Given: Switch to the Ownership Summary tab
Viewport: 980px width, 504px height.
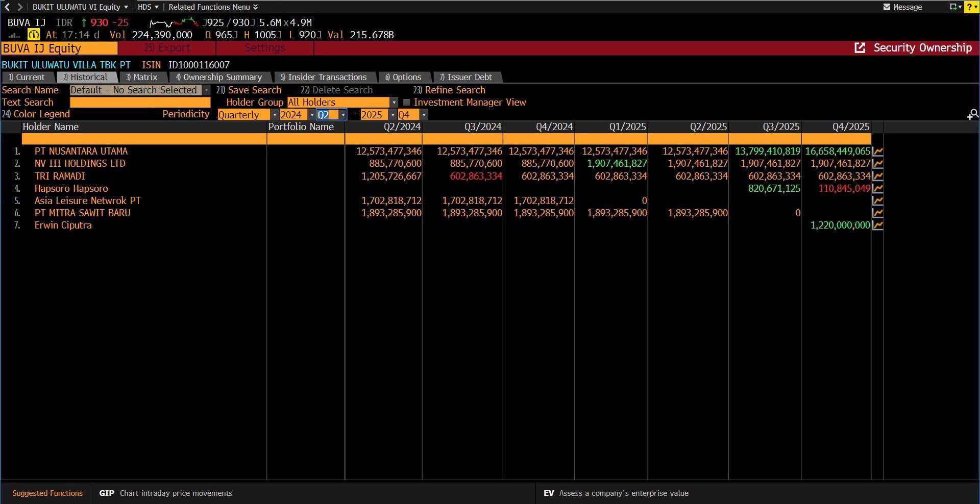Looking at the screenshot, I should 218,78.
